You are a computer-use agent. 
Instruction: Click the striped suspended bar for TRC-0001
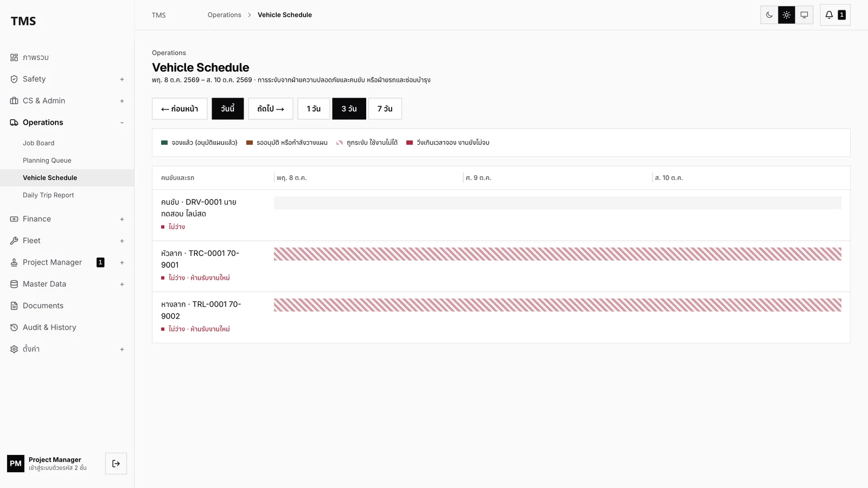tap(558, 254)
